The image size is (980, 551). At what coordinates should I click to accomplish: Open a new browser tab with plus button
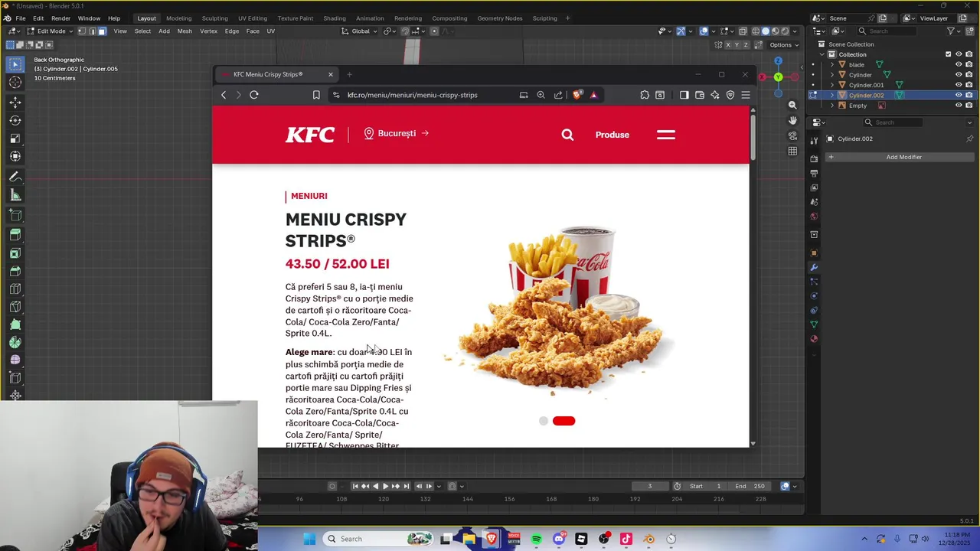349,74
